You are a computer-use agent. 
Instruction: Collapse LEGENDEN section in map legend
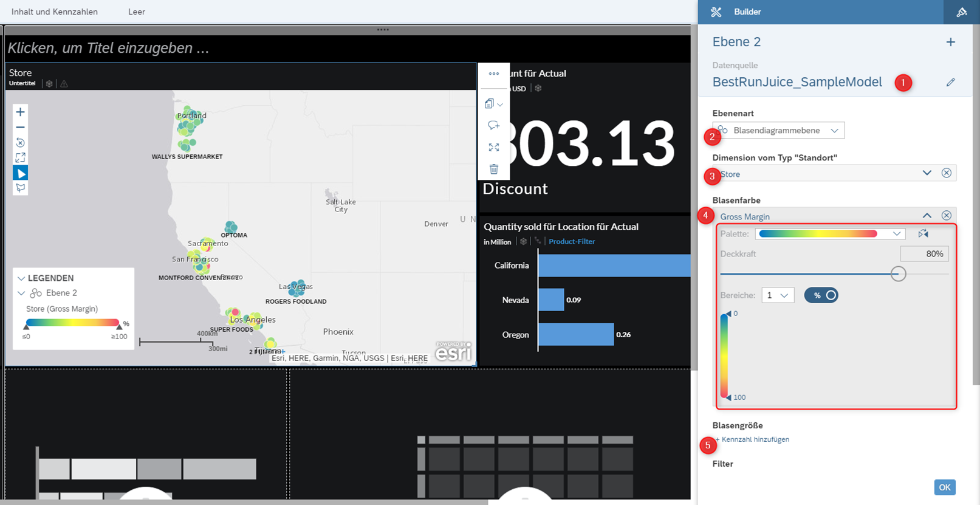21,278
